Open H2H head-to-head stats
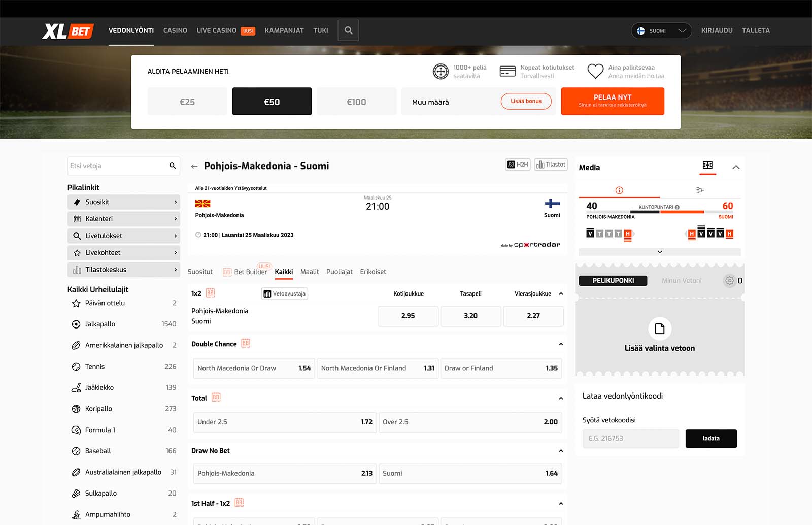812x525 pixels. click(x=518, y=165)
